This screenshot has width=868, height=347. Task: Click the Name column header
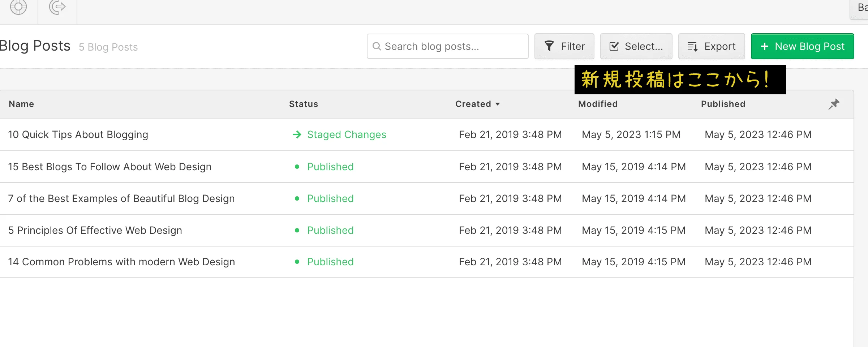pyautogui.click(x=21, y=104)
